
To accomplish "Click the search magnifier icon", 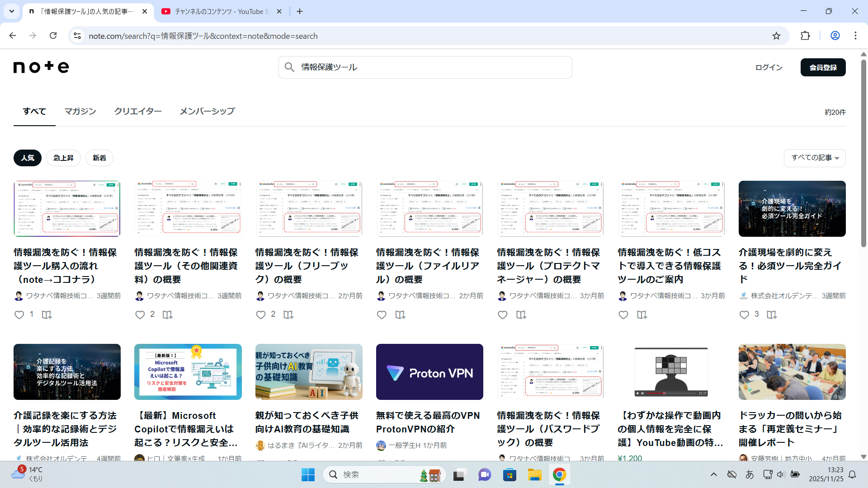I will point(289,67).
